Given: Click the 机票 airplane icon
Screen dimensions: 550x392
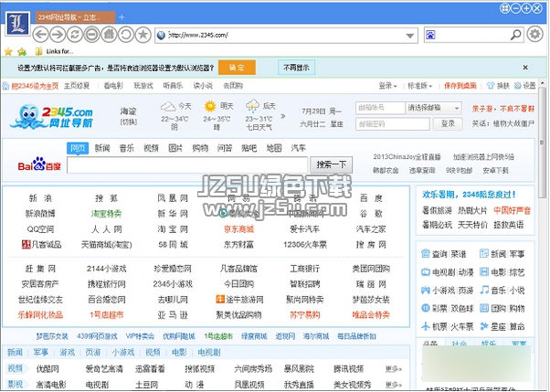Looking at the screenshot, I should 426,326.
